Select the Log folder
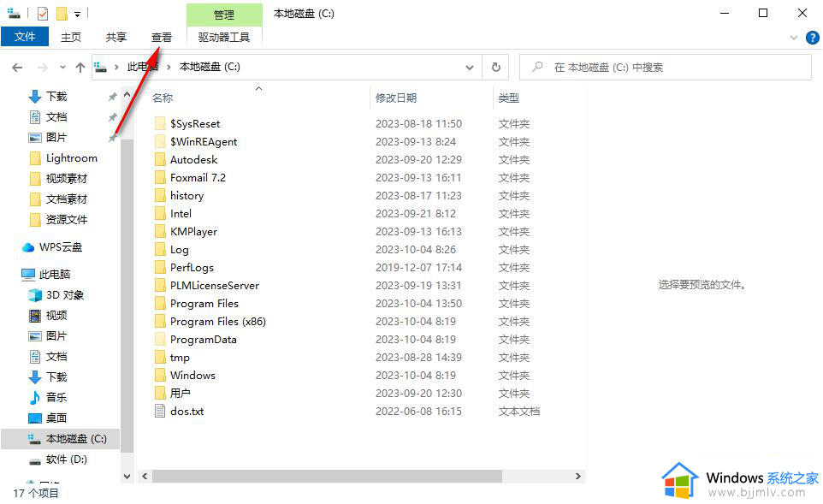 [179, 249]
